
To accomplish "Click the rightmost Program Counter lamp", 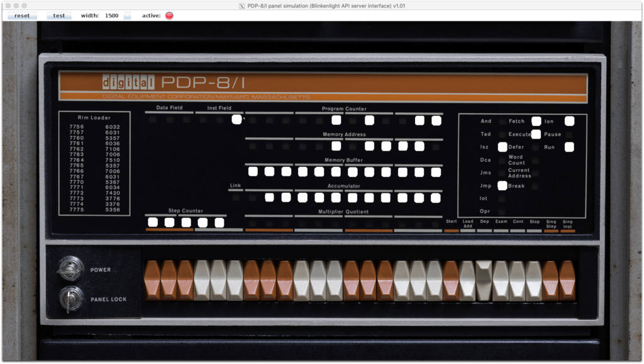I will tap(436, 120).
